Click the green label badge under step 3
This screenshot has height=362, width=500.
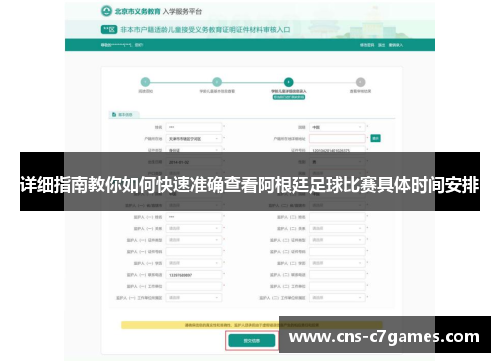point(289,97)
